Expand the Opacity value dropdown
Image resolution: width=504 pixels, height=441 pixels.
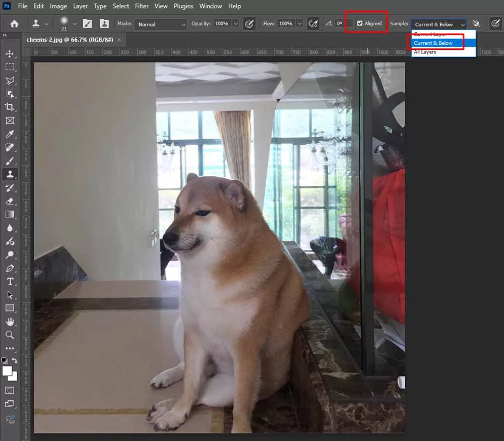235,24
